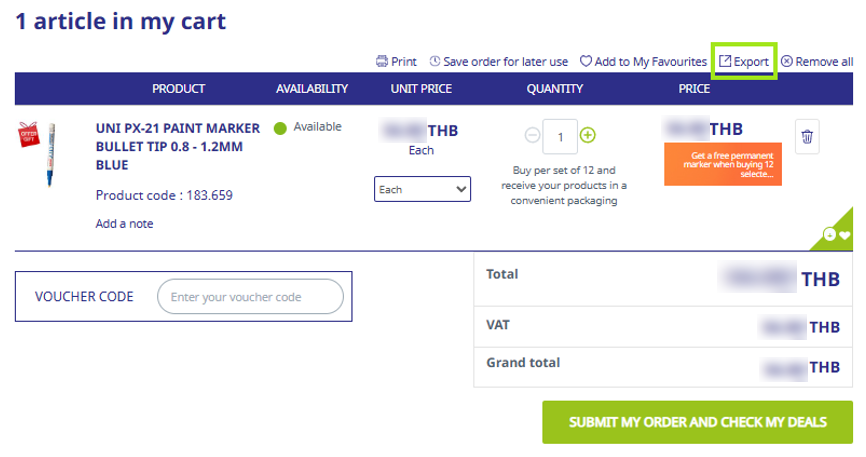Screen dimensions: 866x457
Task: Increase quantity with plus button
Action: 588,135
